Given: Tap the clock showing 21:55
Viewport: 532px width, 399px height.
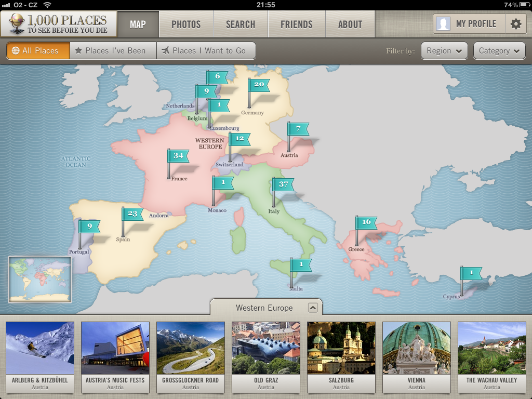Looking at the screenshot, I should click(265, 5).
